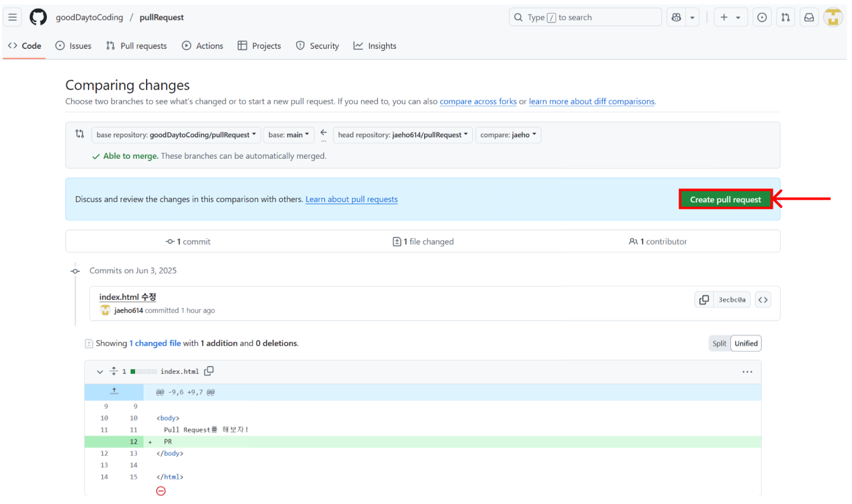Screen dimensions: 852x504
Task: Click the Create pull request button
Action: [725, 199]
